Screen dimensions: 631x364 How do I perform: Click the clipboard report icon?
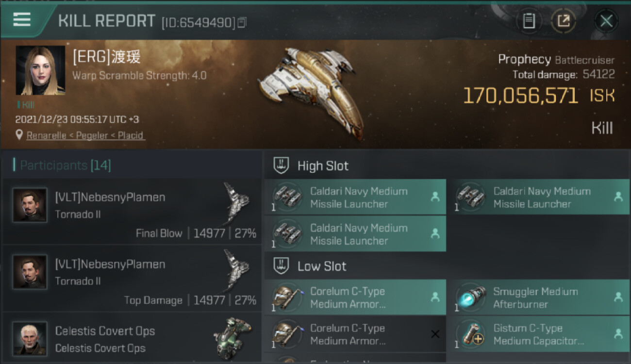coord(529,21)
